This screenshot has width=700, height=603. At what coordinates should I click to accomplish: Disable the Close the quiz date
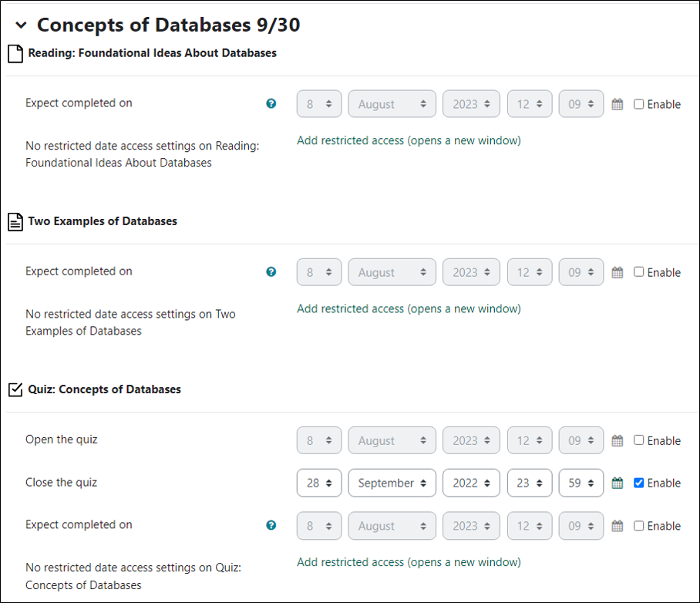click(638, 483)
